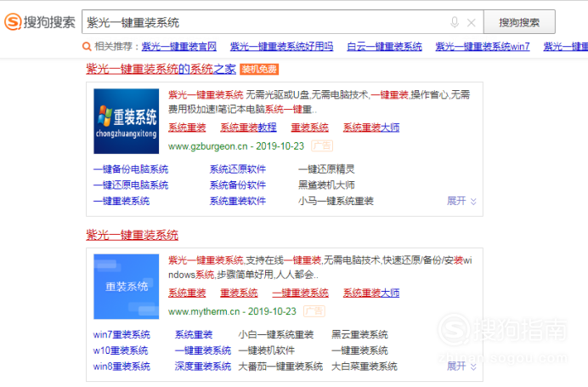Click the 重装系统 chongzhuangxitong thumbnail
The width and height of the screenshot is (588, 387).
coord(127,122)
